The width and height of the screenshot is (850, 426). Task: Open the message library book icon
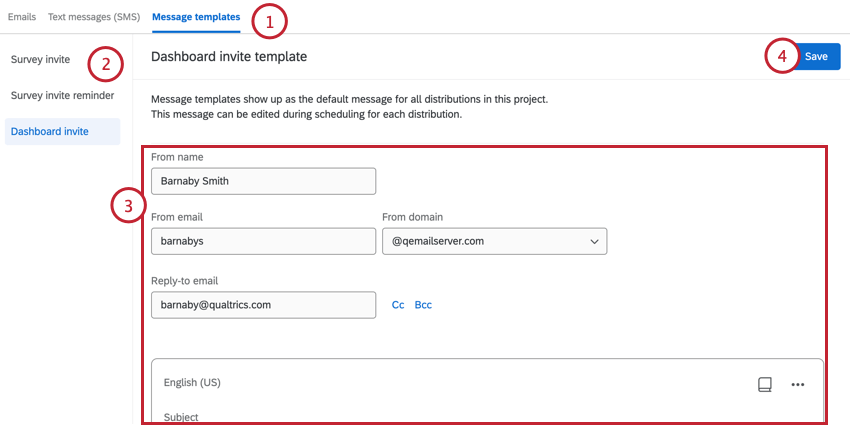(x=765, y=384)
